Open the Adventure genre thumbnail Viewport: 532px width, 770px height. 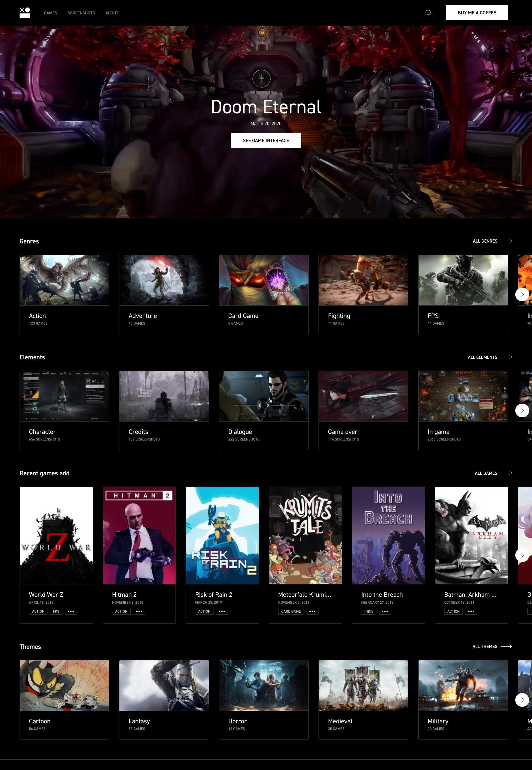click(x=164, y=280)
